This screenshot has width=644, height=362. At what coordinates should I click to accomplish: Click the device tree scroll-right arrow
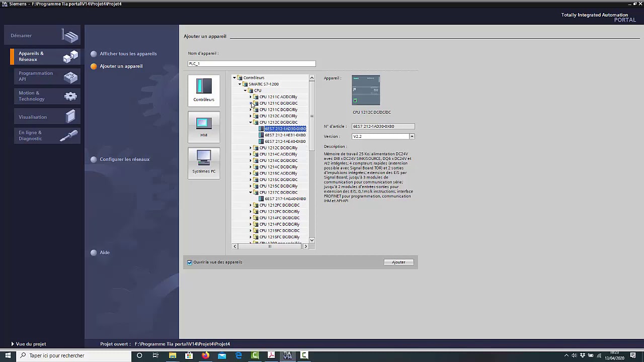pos(305,246)
